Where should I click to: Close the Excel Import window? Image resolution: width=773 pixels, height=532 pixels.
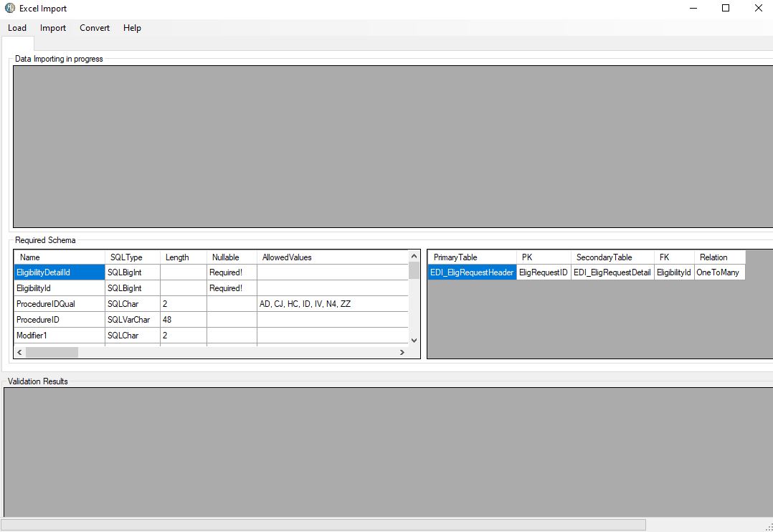758,9
